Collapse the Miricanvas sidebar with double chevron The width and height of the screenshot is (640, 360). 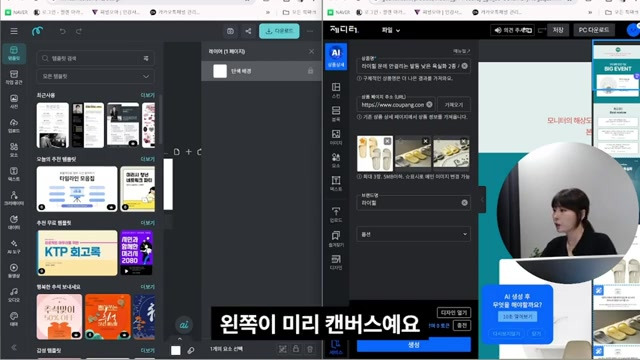pos(14,347)
